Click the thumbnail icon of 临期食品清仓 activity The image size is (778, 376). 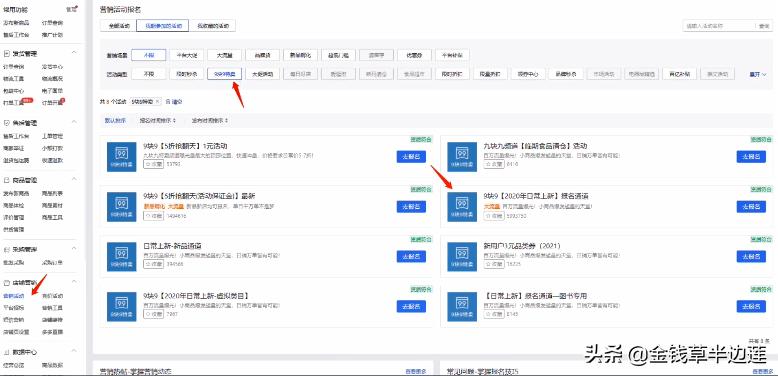[462, 157]
